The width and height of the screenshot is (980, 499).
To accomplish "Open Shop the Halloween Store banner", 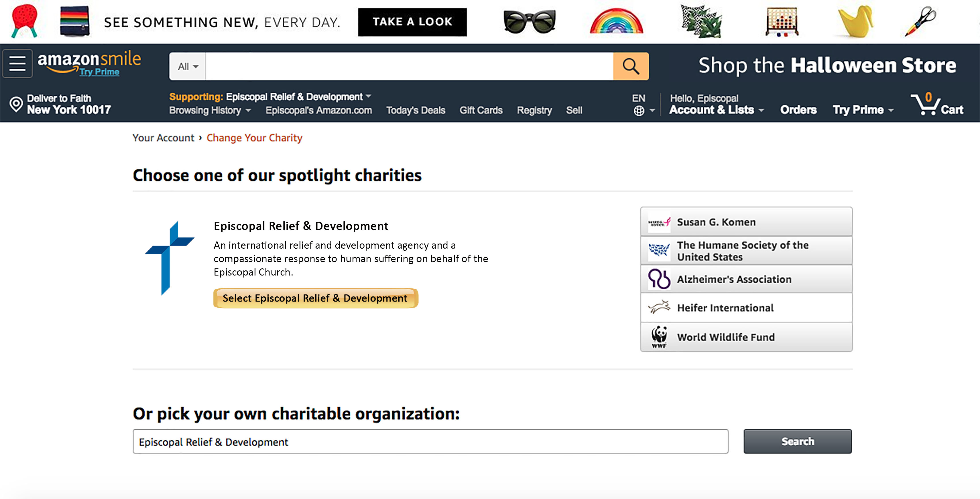I will click(x=827, y=65).
